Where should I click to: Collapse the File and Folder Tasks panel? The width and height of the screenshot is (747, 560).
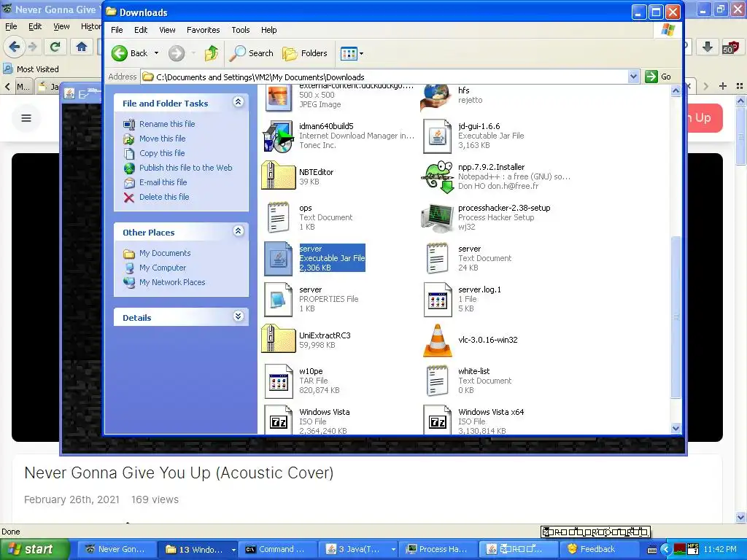tap(239, 102)
